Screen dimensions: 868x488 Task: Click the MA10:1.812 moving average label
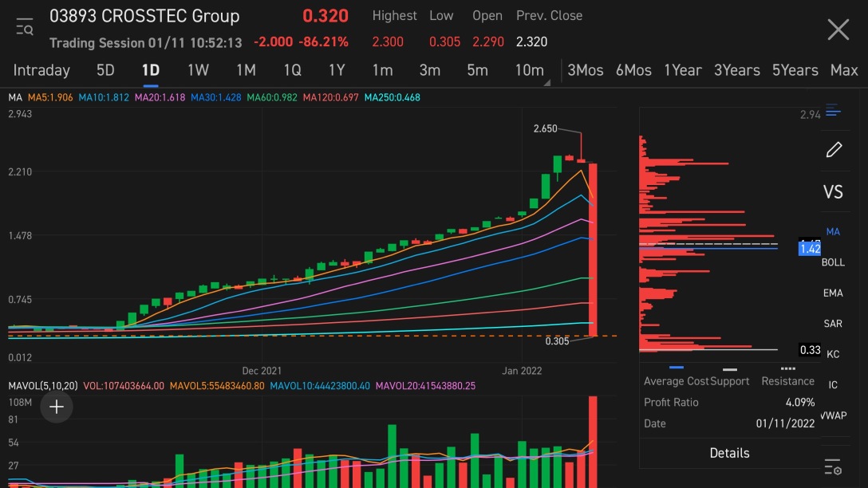(104, 97)
